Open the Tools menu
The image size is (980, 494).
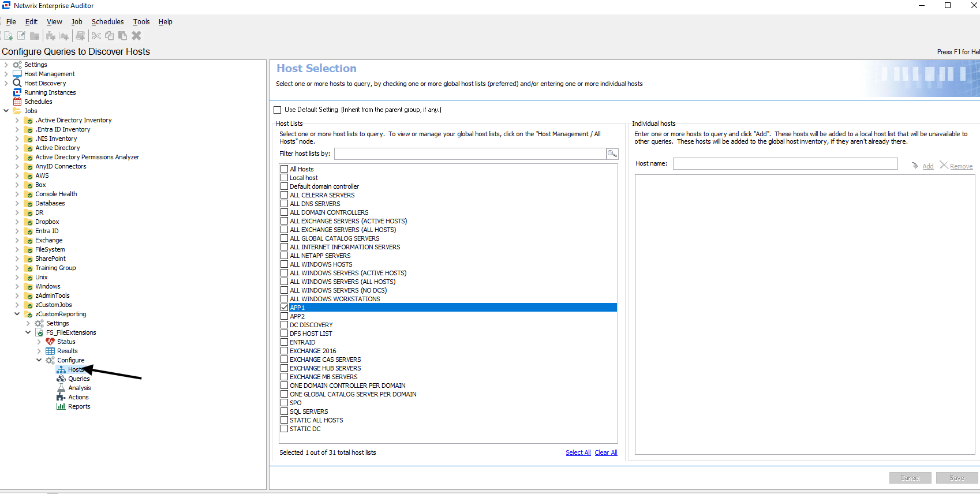point(141,22)
